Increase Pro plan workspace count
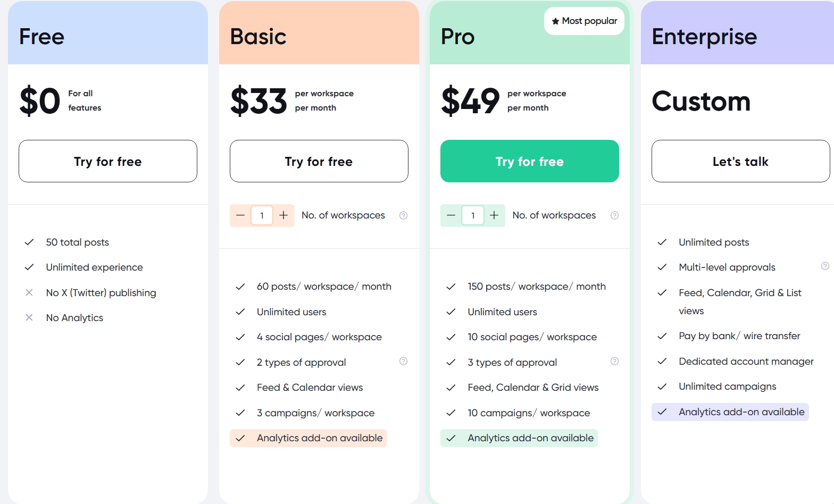This screenshot has height=504, width=834. point(494,215)
